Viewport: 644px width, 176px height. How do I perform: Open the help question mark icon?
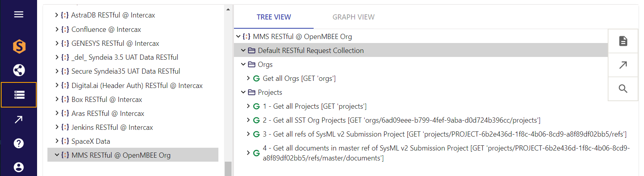click(19, 143)
